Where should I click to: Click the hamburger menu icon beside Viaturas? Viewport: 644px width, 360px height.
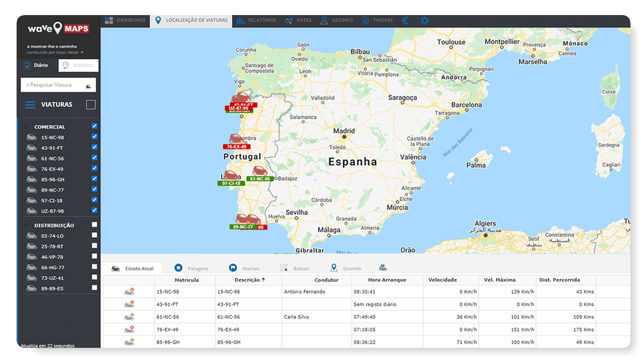(30, 105)
